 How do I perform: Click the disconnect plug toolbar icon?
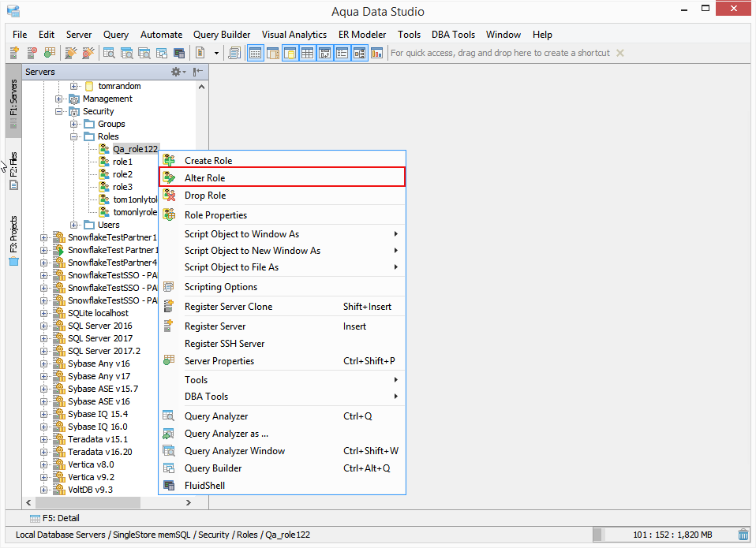(88, 53)
